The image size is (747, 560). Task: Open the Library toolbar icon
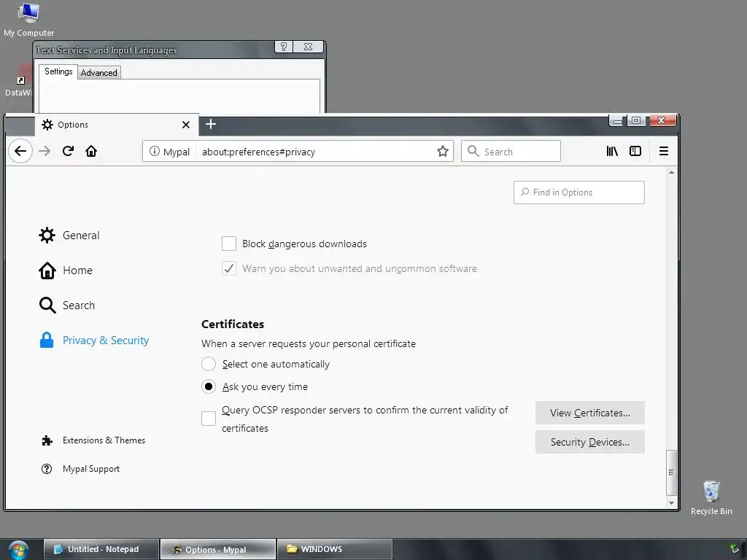tap(612, 152)
